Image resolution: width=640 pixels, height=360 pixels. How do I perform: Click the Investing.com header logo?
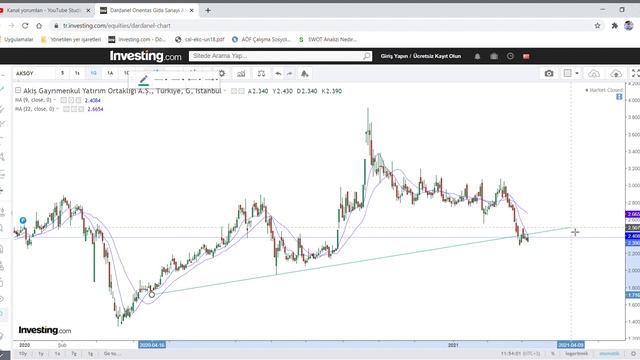tap(145, 56)
